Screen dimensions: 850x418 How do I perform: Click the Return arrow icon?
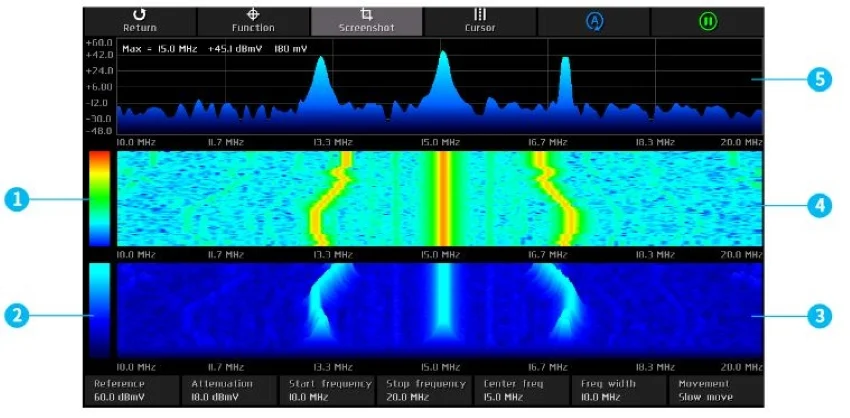[x=139, y=15]
